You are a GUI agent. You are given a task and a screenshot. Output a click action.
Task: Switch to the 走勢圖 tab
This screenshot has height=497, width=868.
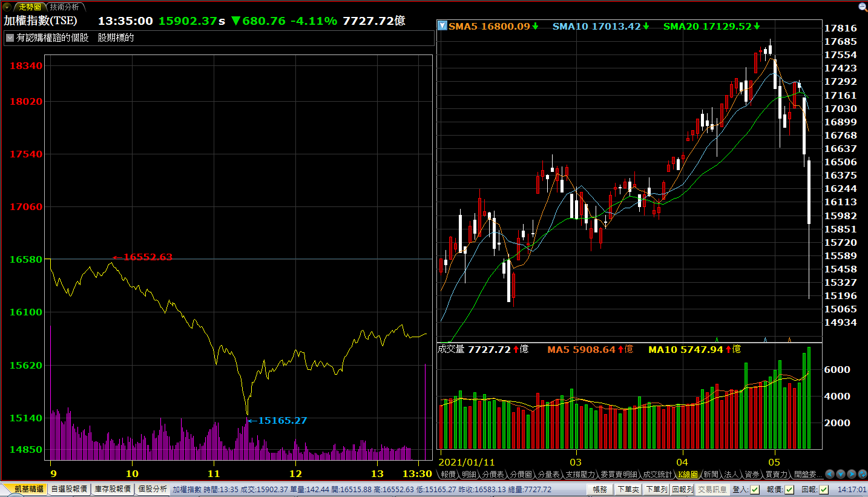(29, 7)
